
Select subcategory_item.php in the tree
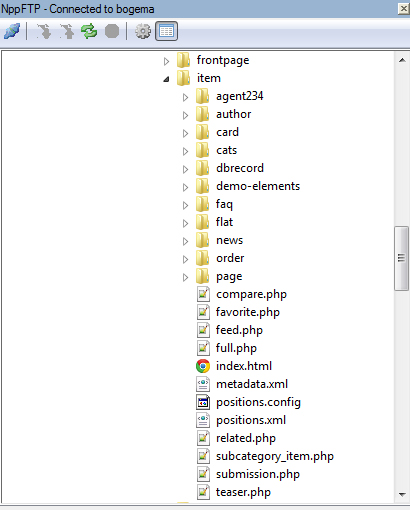point(275,456)
